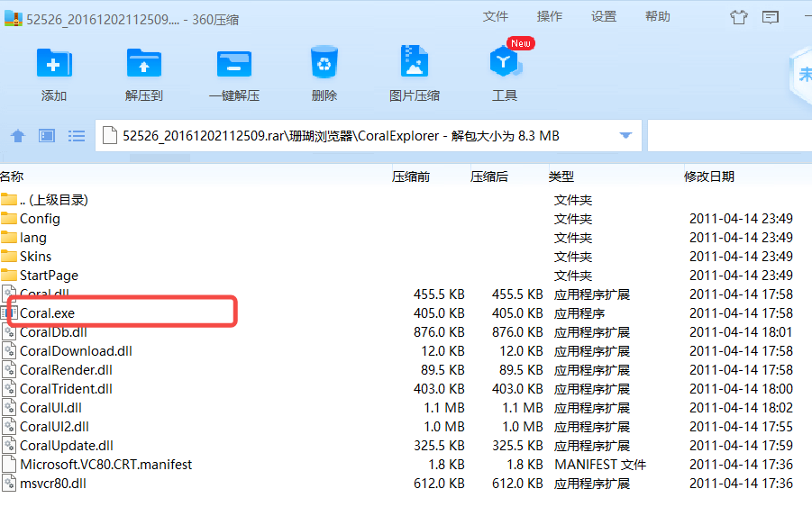Sort by the 压缩后 column header
This screenshot has height=507, width=812.
(488, 177)
